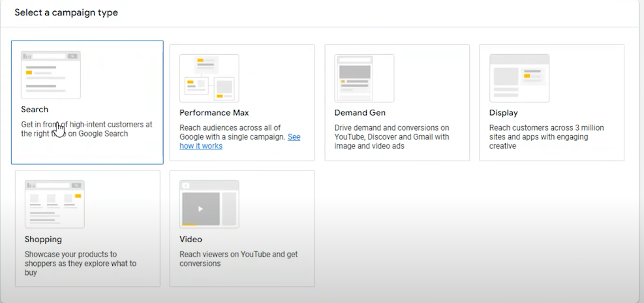This screenshot has height=303, width=644.
Task: Pick the Video title text
Action: (x=191, y=239)
